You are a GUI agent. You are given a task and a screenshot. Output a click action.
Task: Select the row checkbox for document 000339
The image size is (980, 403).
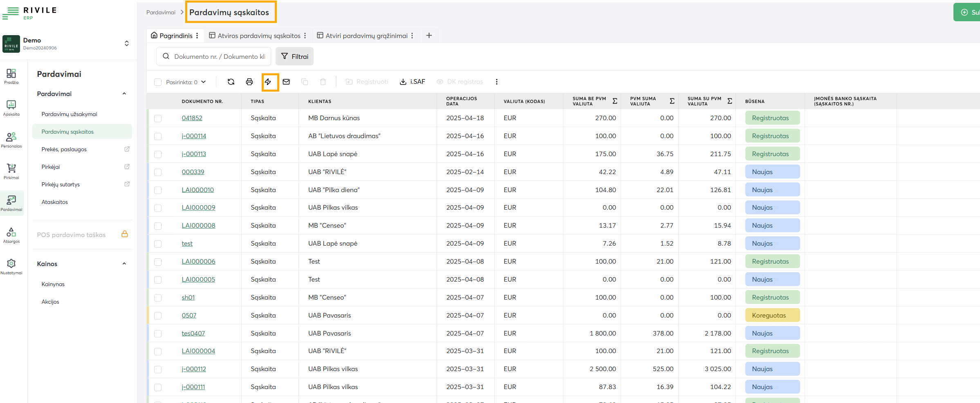pos(158,172)
